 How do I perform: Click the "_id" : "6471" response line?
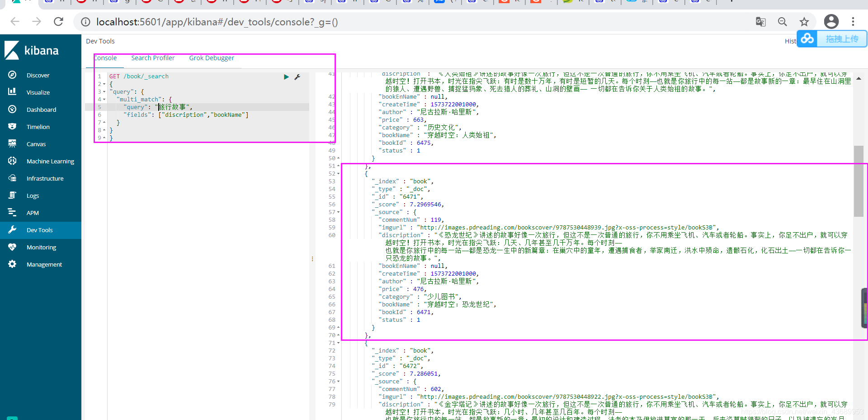pyautogui.click(x=397, y=197)
